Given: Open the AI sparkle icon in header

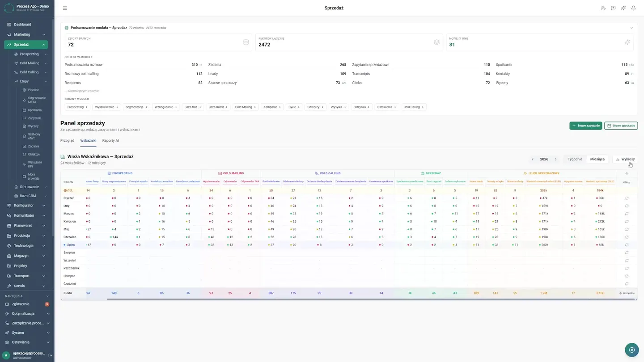Looking at the screenshot, I should tap(623, 8).
